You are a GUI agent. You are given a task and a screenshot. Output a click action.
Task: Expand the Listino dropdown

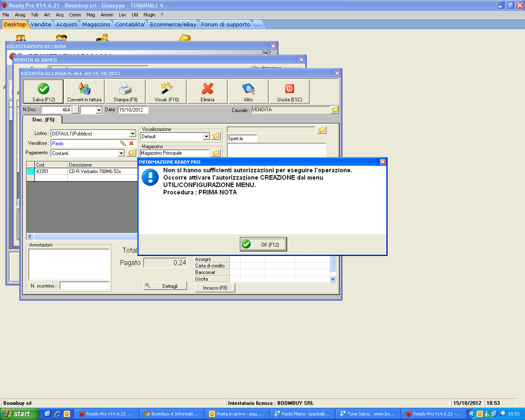click(132, 134)
